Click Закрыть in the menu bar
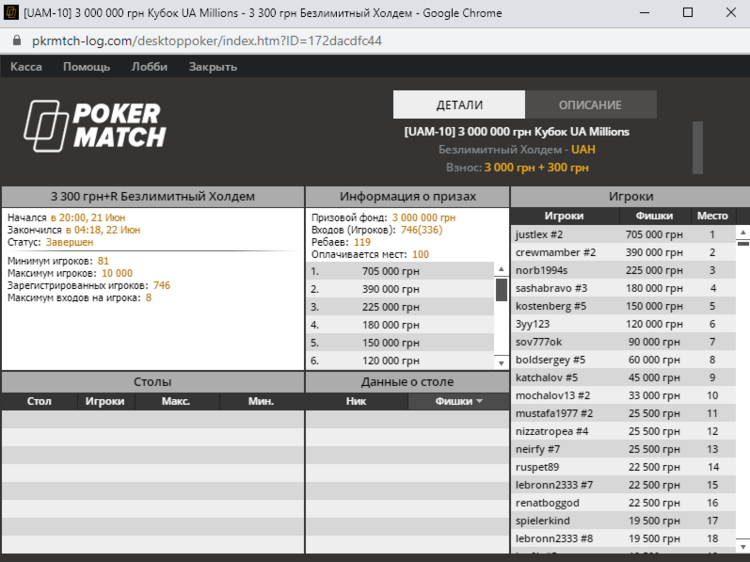 tap(212, 67)
